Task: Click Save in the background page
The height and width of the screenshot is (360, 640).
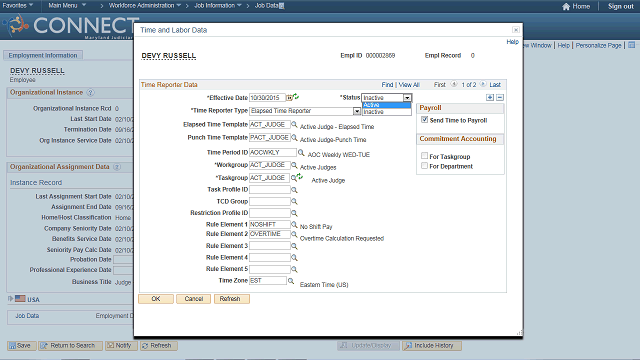Action: tap(22, 346)
